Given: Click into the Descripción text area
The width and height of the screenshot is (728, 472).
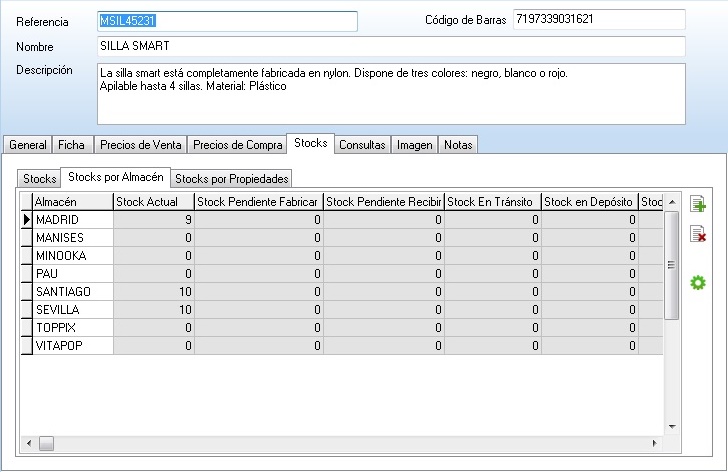Looking at the screenshot, I should pos(390,94).
